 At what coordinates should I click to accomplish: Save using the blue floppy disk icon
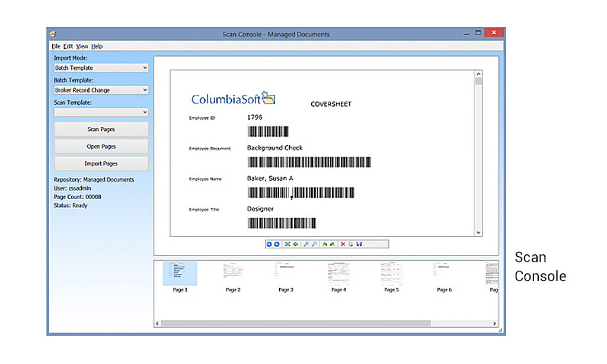[359, 244]
